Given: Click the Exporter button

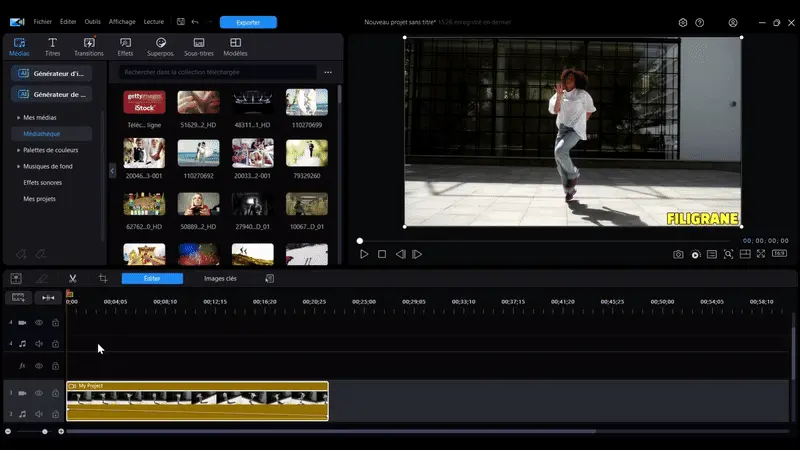Looking at the screenshot, I should click(x=248, y=22).
